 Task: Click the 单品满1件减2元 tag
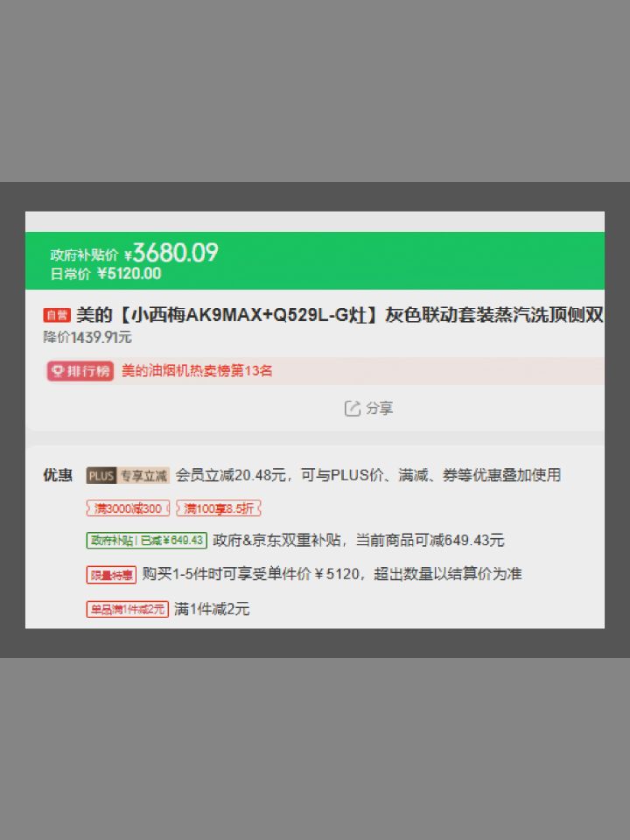tap(128, 609)
